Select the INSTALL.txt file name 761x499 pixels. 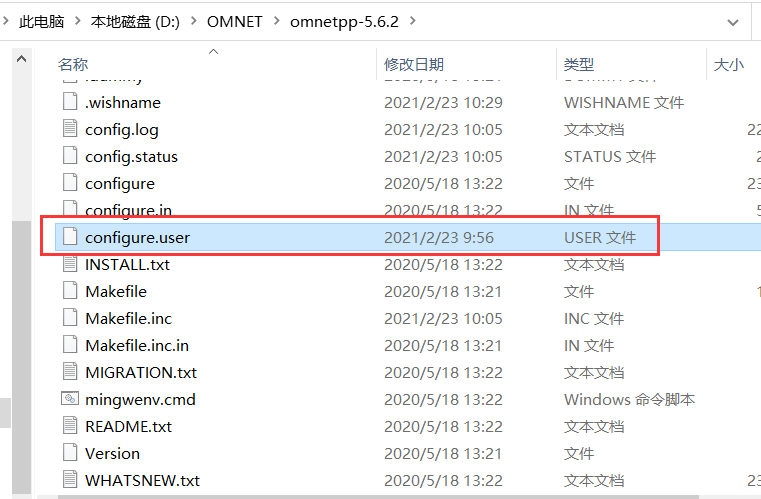(127, 265)
